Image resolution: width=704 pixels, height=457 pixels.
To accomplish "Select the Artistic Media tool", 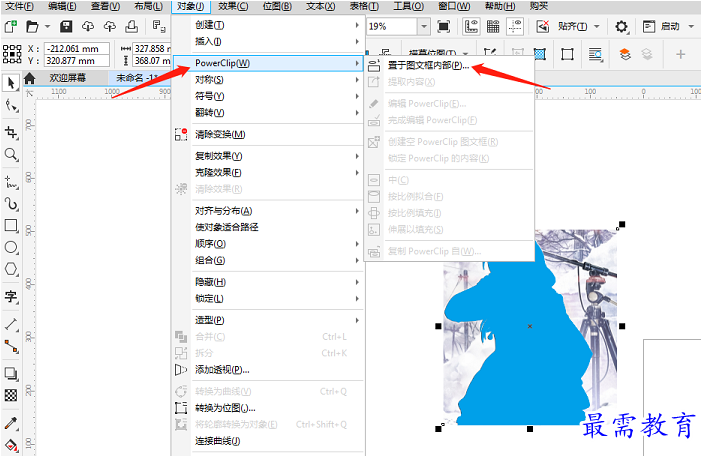I will point(11,204).
